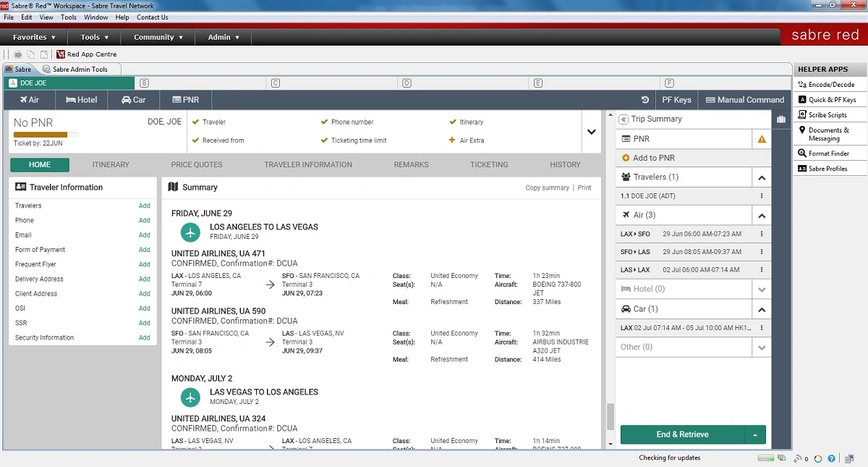The width and height of the screenshot is (868, 467).
Task: Open Manual Command keyboard button
Action: (x=744, y=100)
